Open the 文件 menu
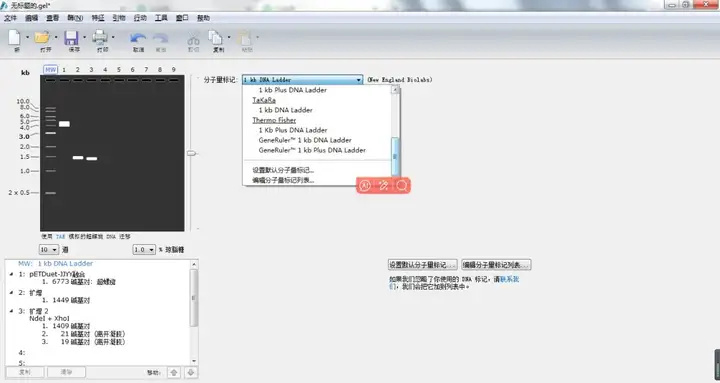Image resolution: width=720 pixels, height=383 pixels. click(x=10, y=18)
